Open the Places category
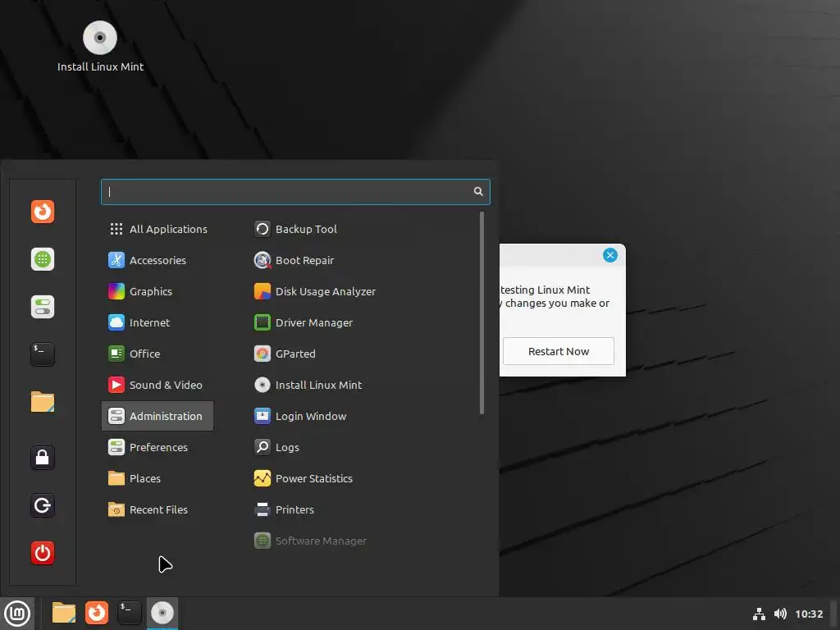 pyautogui.click(x=157, y=478)
